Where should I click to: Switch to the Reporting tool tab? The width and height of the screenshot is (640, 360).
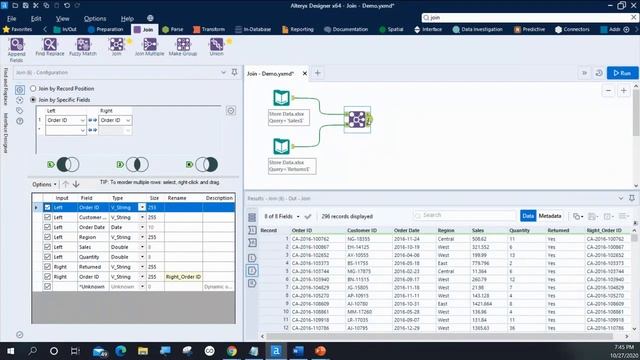point(298,29)
